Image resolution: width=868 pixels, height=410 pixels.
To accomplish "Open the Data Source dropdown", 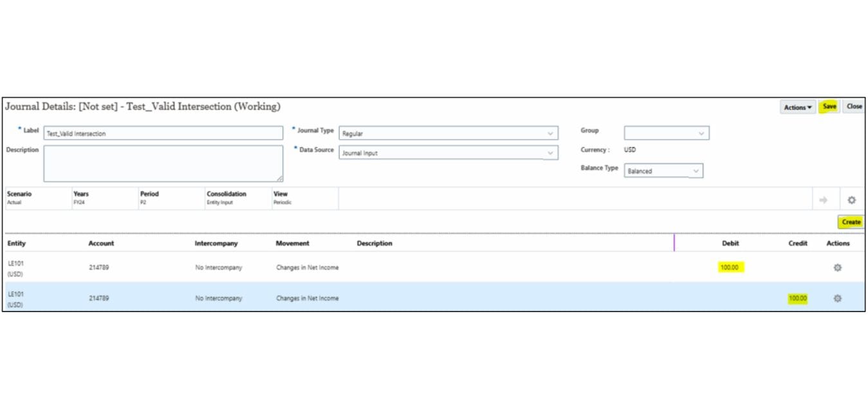I will click(x=550, y=153).
